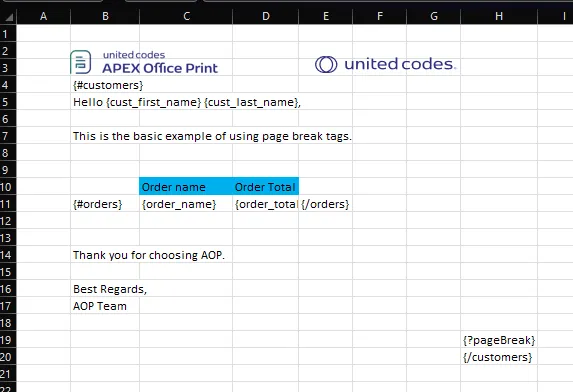
Task: Select column E header
Action: tap(326, 16)
